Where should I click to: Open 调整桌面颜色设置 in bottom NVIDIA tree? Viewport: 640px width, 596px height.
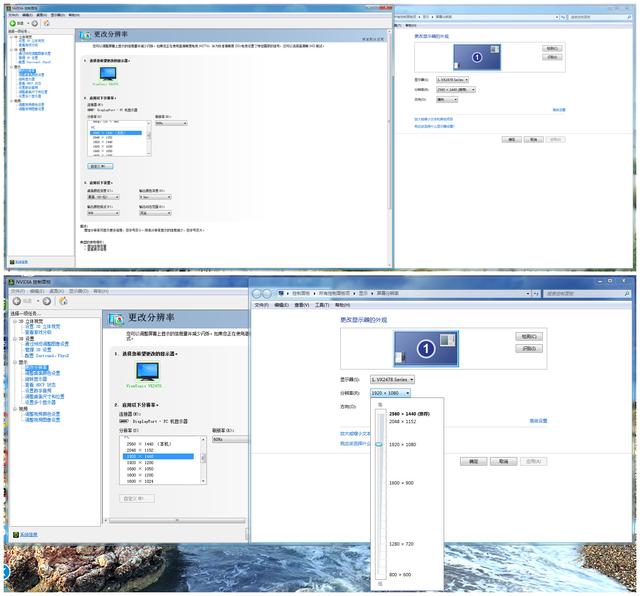(42, 373)
